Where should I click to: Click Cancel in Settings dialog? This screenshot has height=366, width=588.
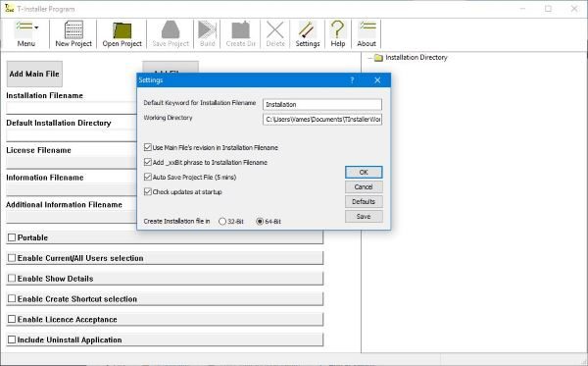tap(364, 187)
